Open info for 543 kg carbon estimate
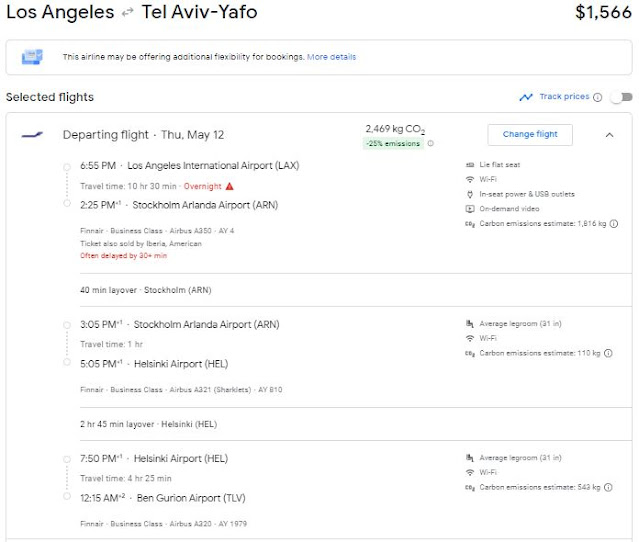This screenshot has height=542, width=639. [x=608, y=487]
